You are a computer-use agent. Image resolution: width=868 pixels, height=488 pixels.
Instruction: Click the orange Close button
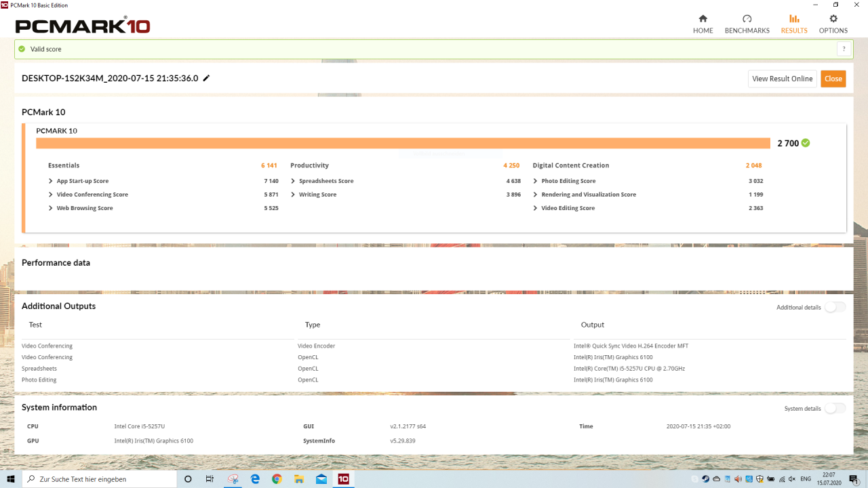click(x=833, y=79)
